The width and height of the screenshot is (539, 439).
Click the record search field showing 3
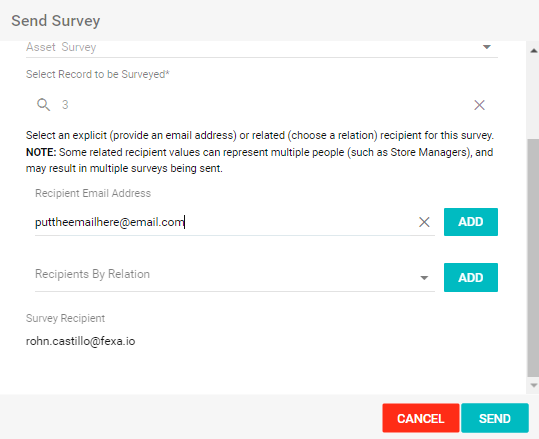261,105
